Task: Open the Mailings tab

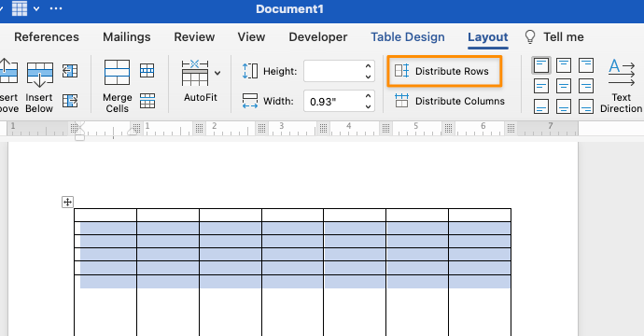Action: [127, 37]
